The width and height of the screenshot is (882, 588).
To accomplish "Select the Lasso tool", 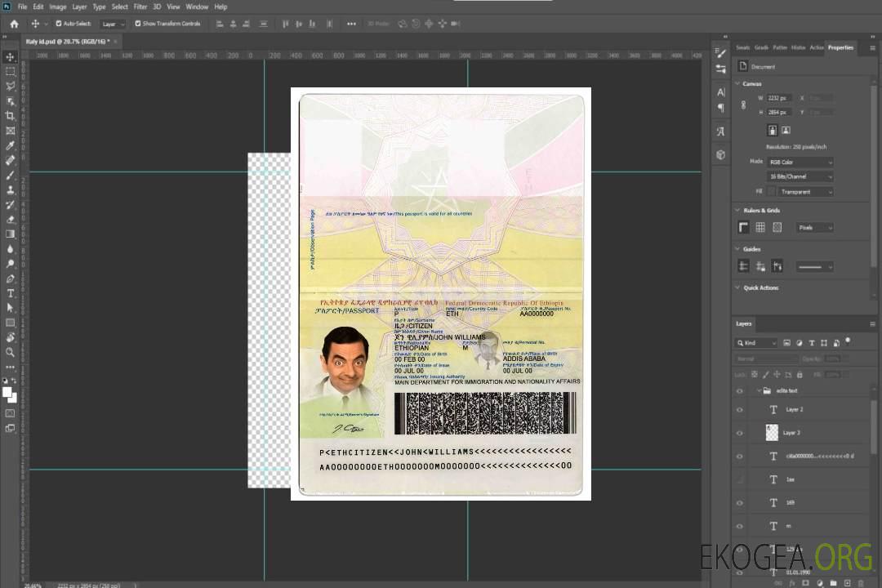I will [10, 86].
